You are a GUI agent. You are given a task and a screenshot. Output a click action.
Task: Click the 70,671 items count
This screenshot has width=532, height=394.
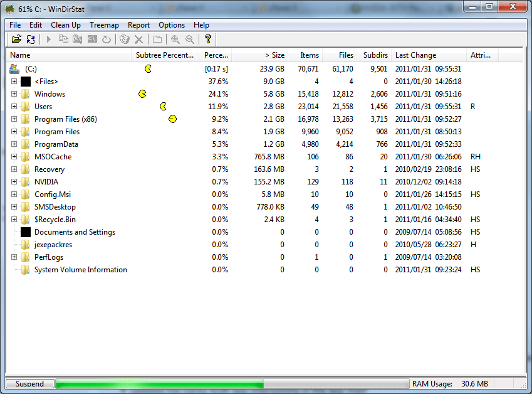tap(308, 69)
